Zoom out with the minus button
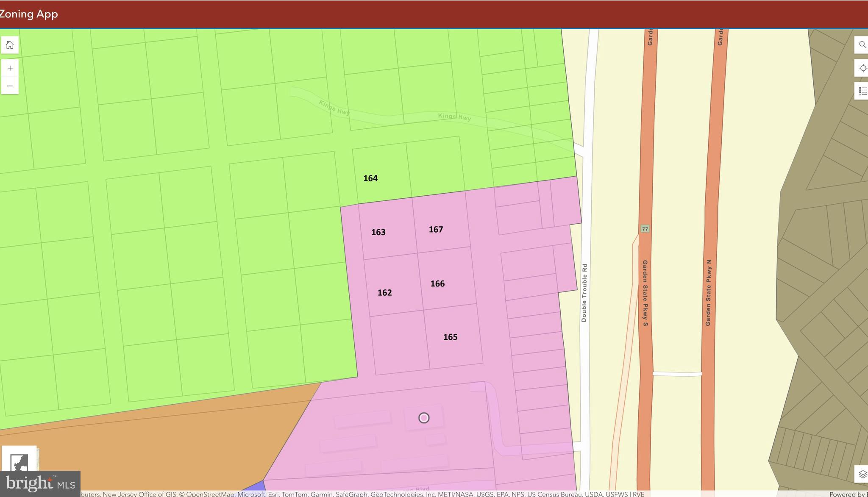This screenshot has width=868, height=497. tap(10, 86)
